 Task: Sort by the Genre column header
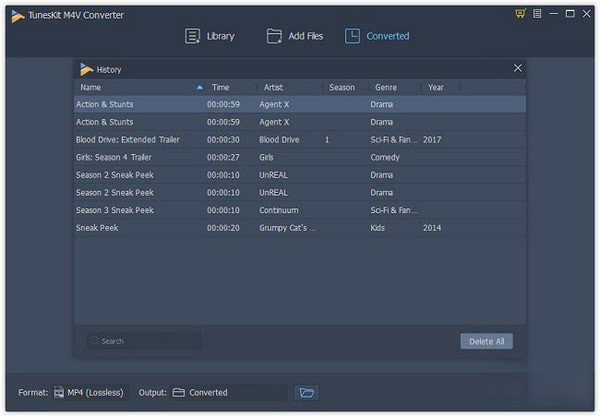click(x=386, y=88)
